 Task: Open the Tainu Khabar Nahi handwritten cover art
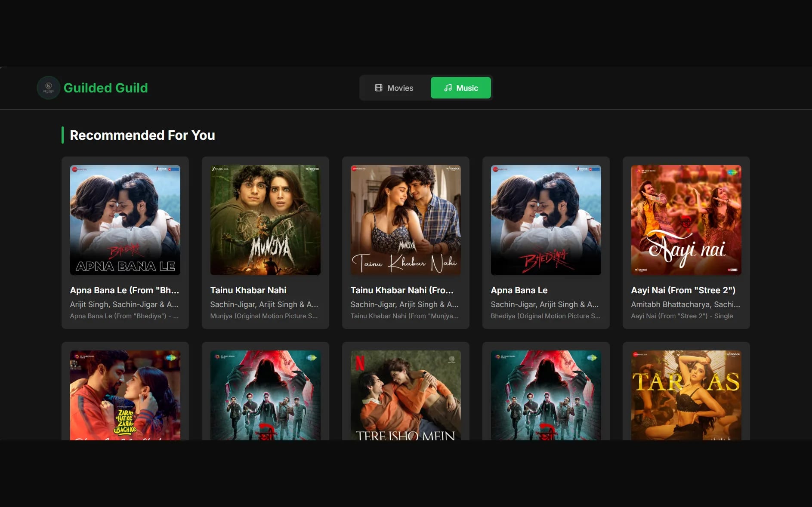(x=406, y=220)
